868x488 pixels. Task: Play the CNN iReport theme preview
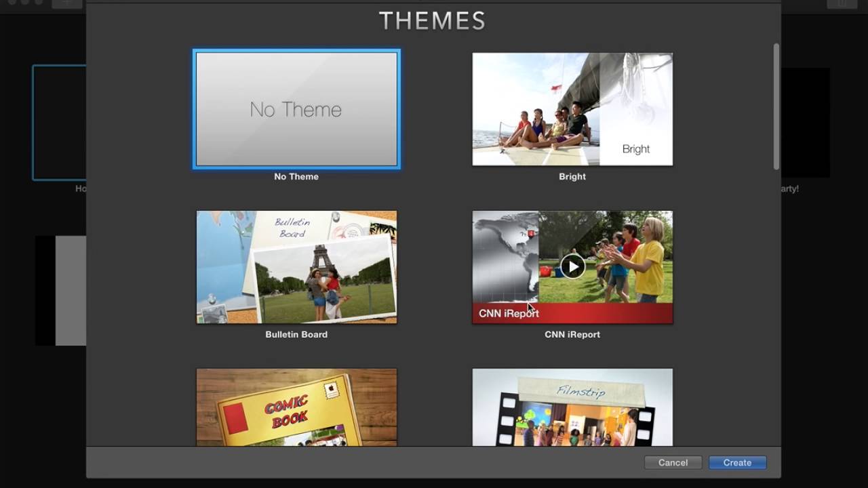coord(572,266)
